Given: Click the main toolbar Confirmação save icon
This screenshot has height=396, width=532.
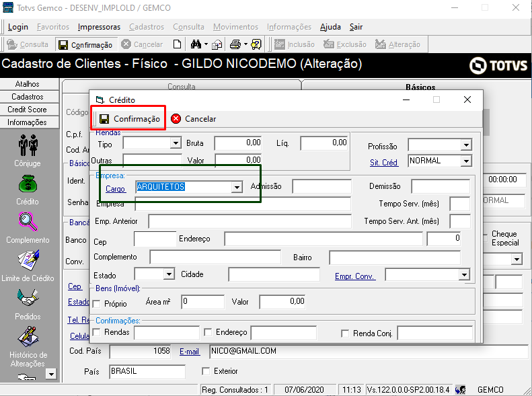Looking at the screenshot, I should [63, 45].
